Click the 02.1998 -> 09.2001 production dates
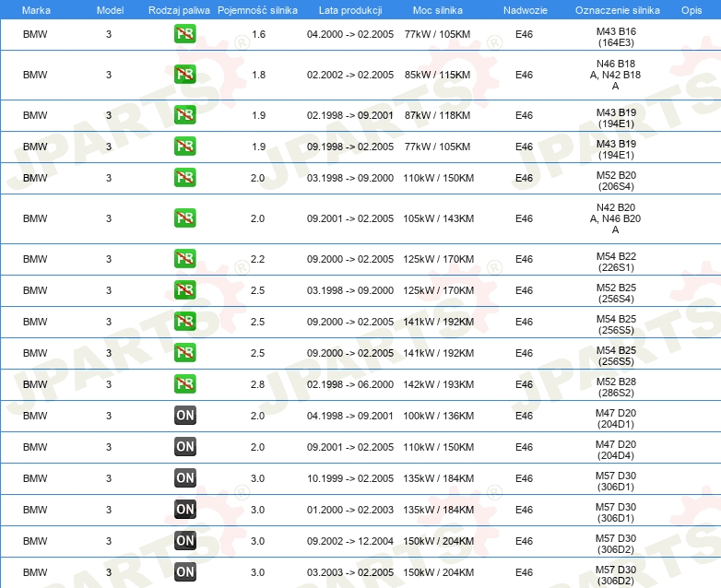Viewport: 721px width, 588px height. [x=350, y=115]
